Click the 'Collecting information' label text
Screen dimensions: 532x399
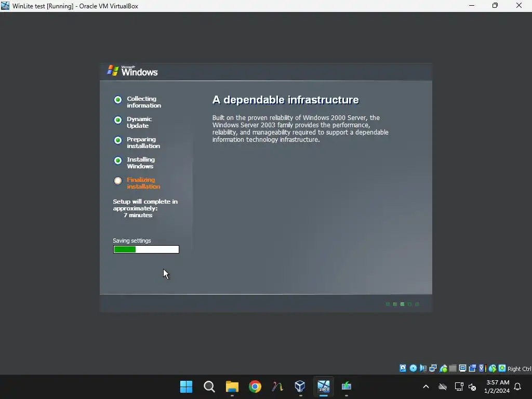[x=144, y=102]
